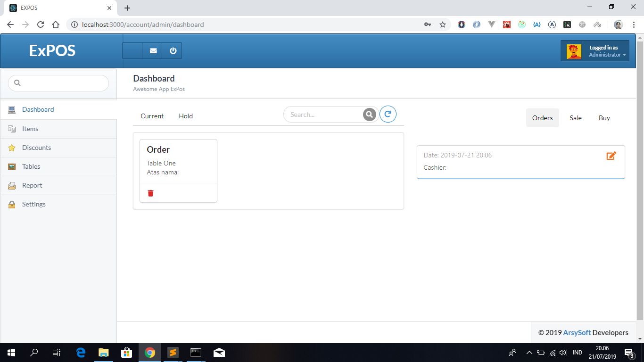Click the orange edit icon on order details
This screenshot has height=362, width=644.
(x=611, y=156)
